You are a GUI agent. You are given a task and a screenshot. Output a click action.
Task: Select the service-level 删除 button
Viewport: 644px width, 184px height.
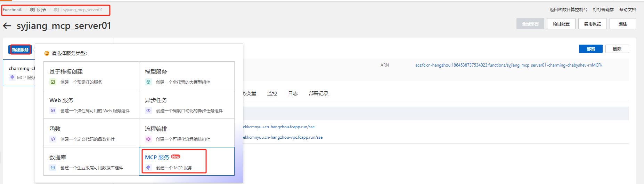pyautogui.click(x=617, y=49)
